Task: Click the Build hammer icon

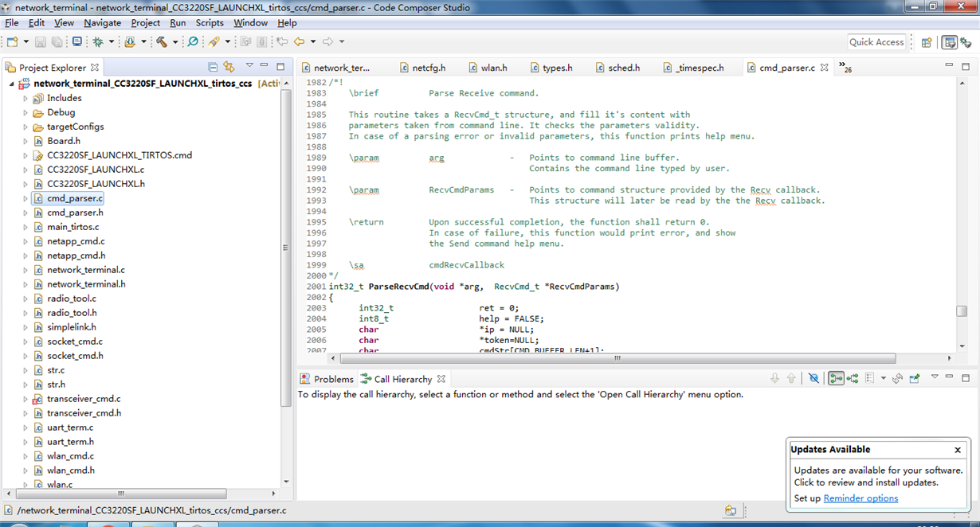Action: (162, 41)
